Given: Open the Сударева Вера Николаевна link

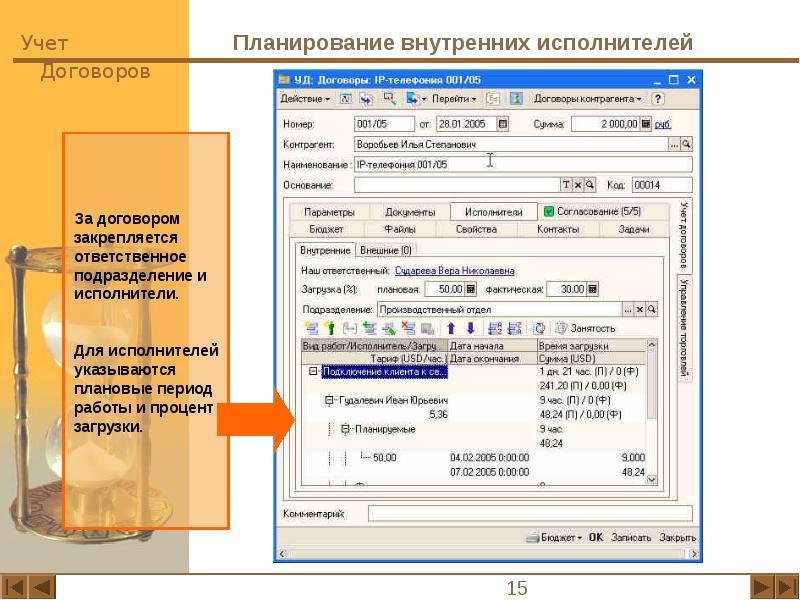Looking at the screenshot, I should click(x=454, y=270).
